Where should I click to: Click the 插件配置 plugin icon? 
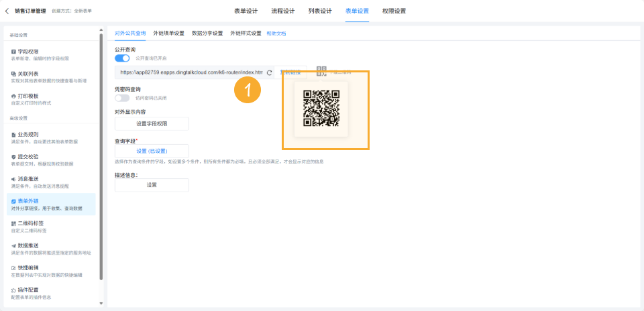[x=13, y=290]
